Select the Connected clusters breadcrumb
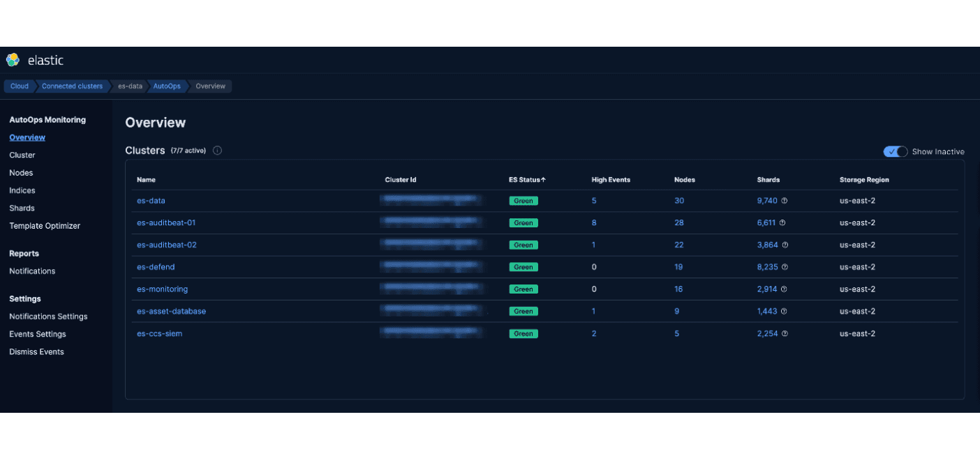The height and width of the screenshot is (463, 980). pos(73,86)
